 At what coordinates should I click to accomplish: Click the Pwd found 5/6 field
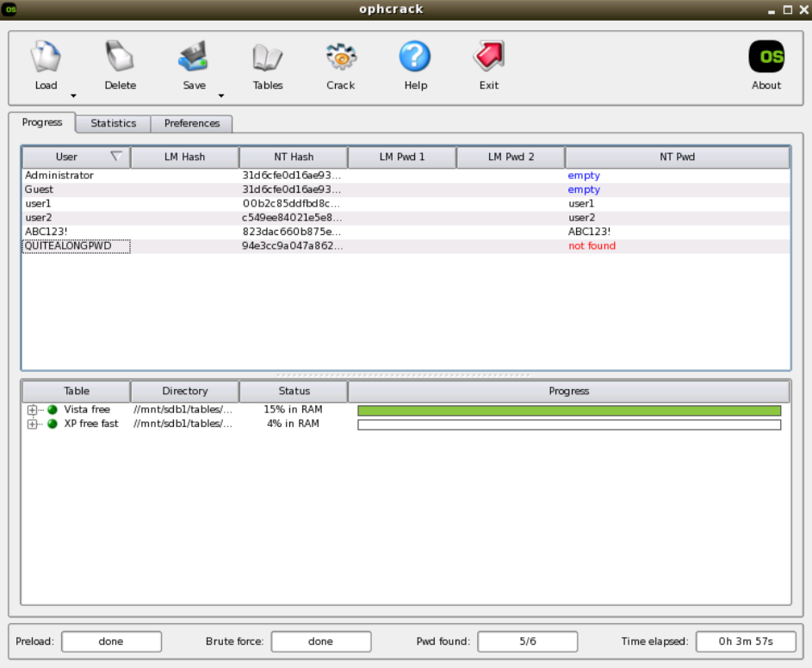[527, 641]
